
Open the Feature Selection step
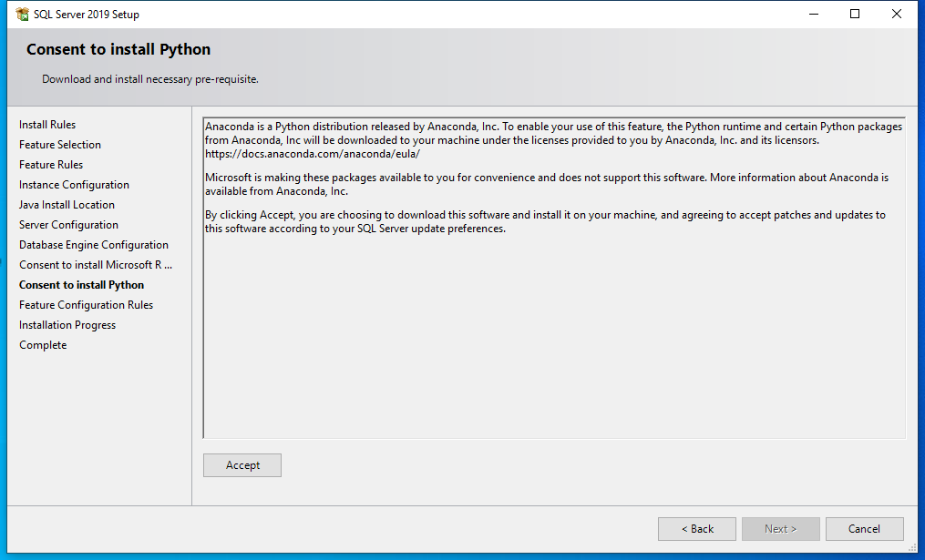pyautogui.click(x=60, y=145)
